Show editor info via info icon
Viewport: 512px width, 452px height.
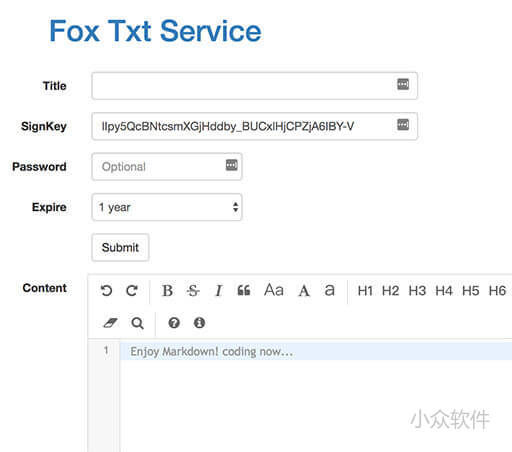click(x=199, y=323)
